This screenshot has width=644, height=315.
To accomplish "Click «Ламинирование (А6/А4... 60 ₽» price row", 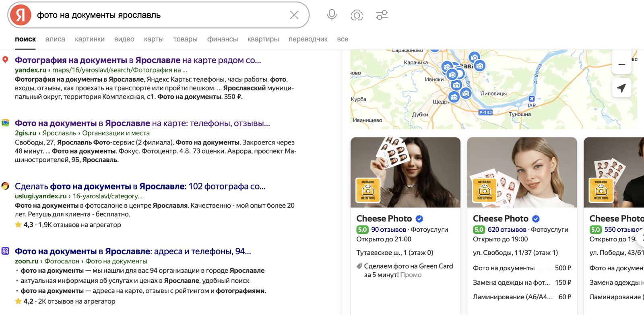I will (x=522, y=297).
